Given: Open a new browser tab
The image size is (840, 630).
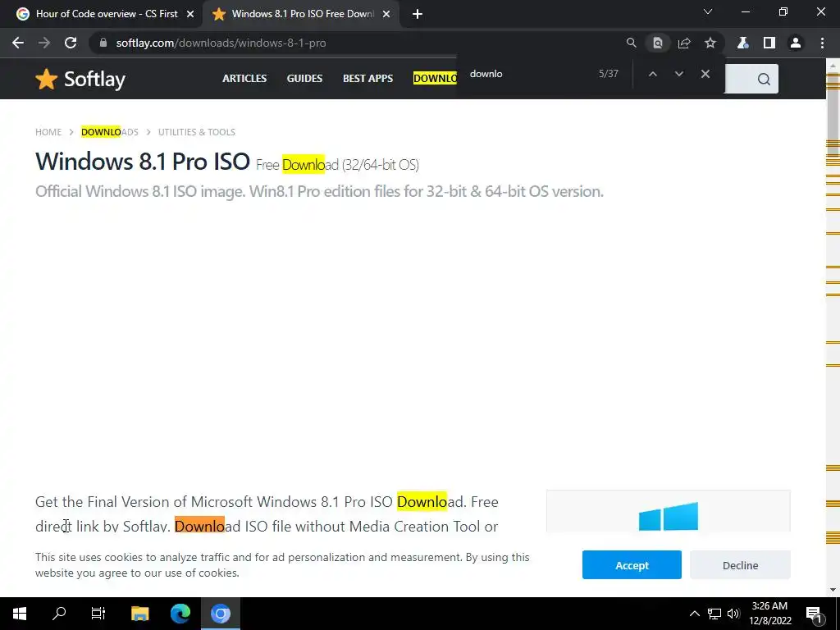Looking at the screenshot, I should 418,14.
